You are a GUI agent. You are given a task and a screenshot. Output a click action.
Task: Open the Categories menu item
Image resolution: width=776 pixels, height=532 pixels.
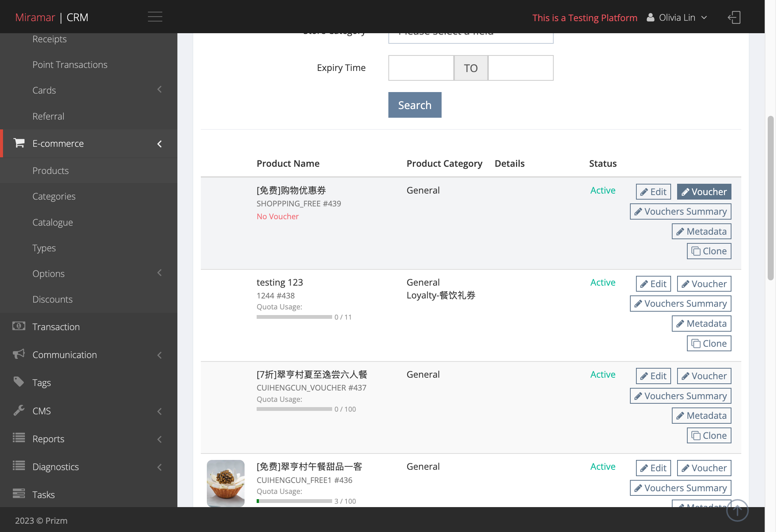[89, 196]
